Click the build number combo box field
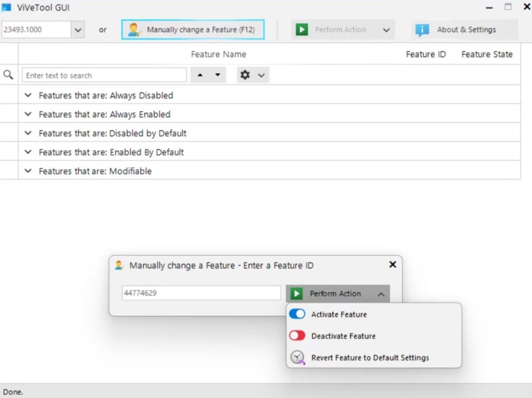This screenshot has height=398, width=532. (x=36, y=30)
